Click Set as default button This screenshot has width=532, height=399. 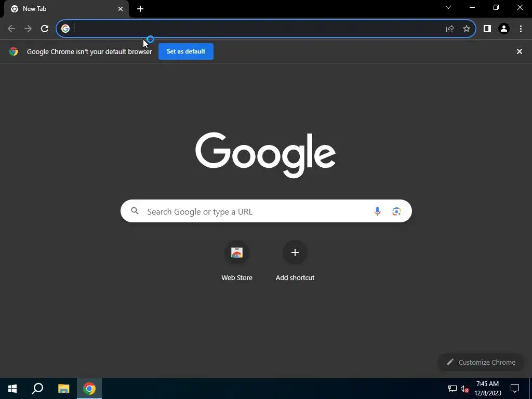[186, 51]
